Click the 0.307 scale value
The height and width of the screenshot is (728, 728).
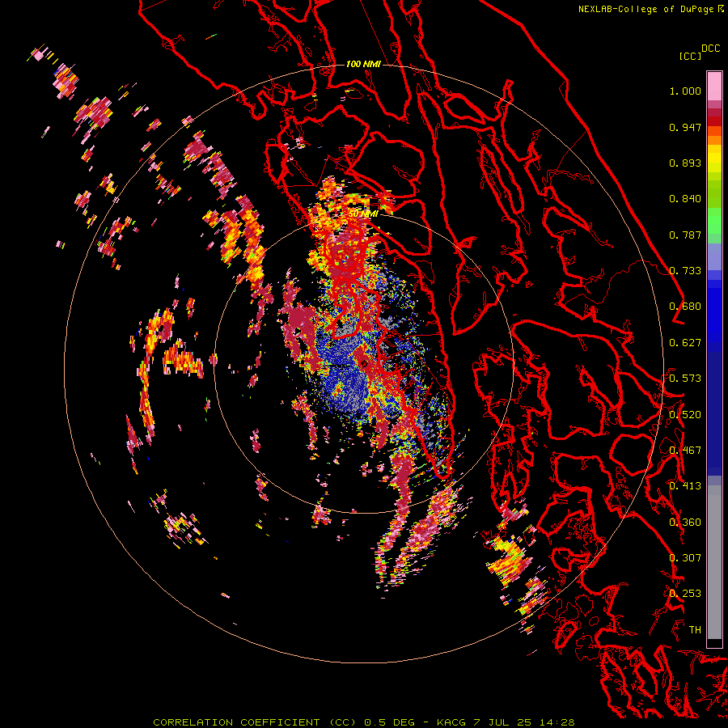coord(685,558)
